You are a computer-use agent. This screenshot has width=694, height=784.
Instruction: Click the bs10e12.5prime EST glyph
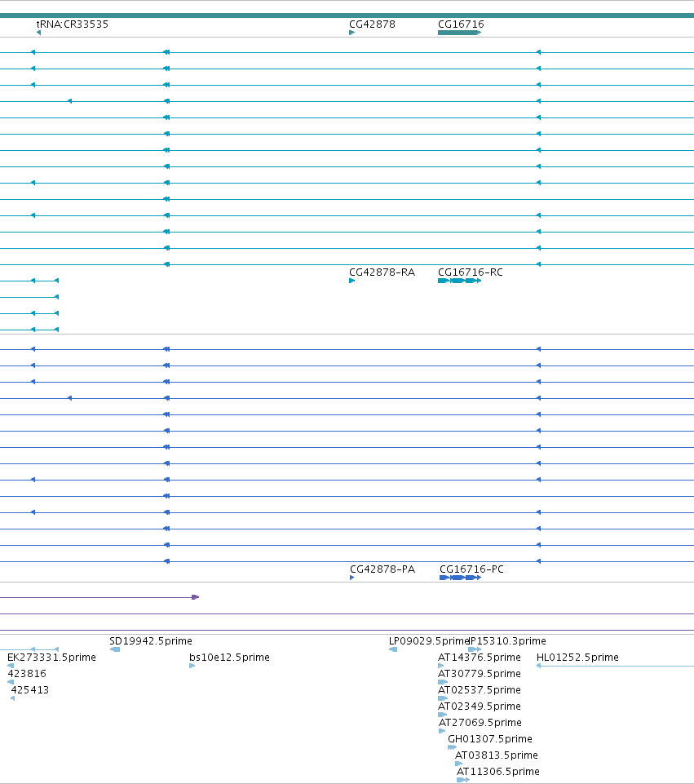tap(192, 666)
